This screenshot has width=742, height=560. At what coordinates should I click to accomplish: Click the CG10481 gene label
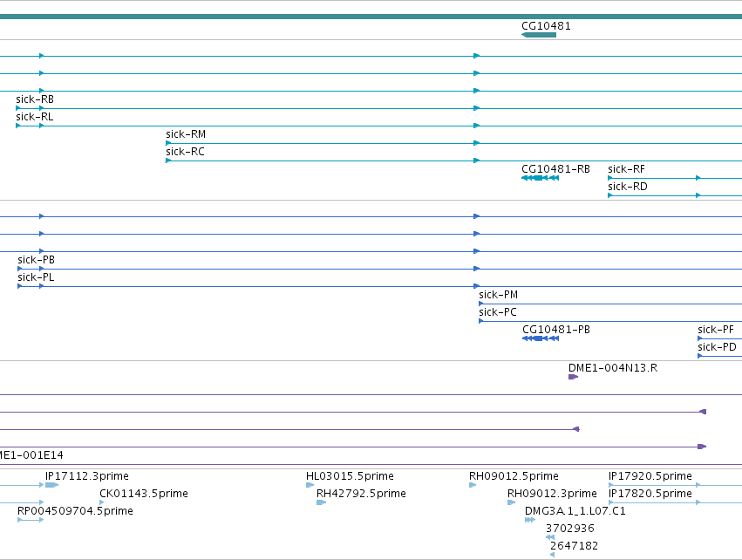(546, 26)
